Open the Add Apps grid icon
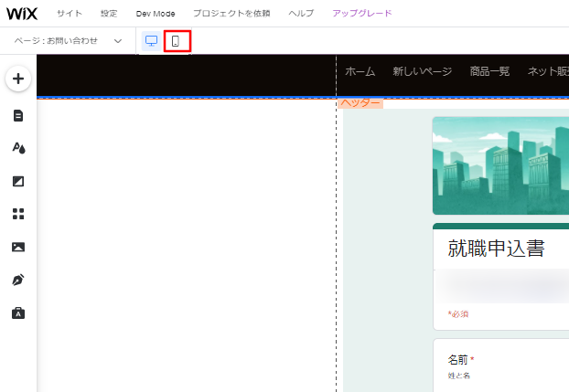This screenshot has width=569, height=392. tap(18, 214)
